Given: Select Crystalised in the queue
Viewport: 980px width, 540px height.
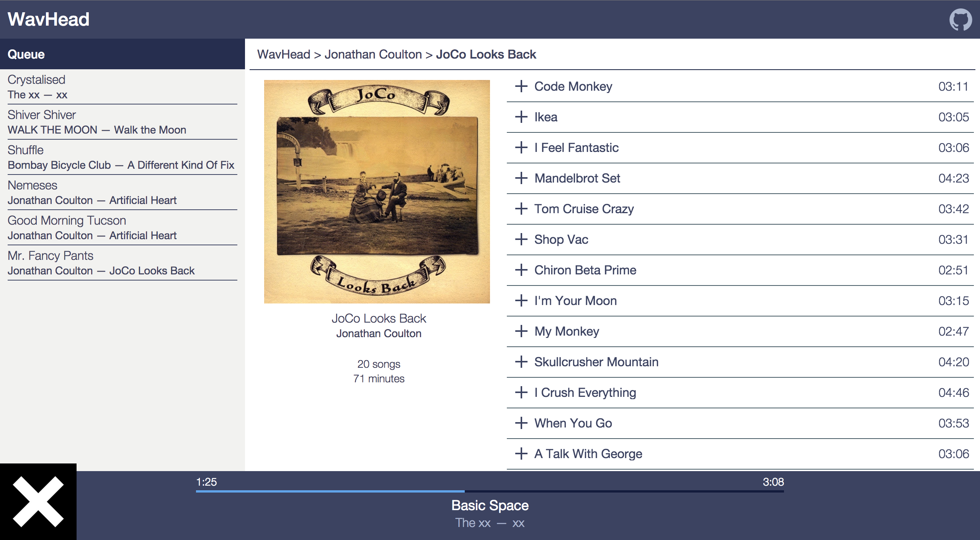Looking at the screenshot, I should coord(36,80).
